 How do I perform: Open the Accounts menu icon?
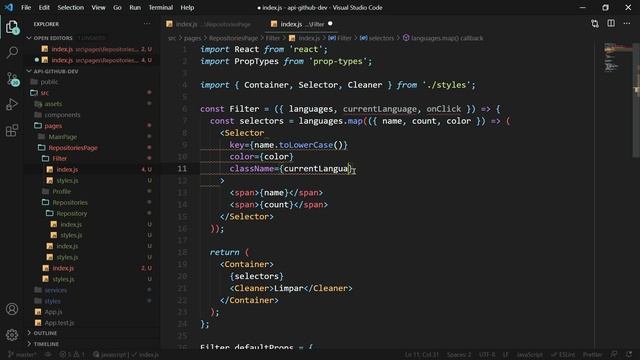[x=12, y=309]
